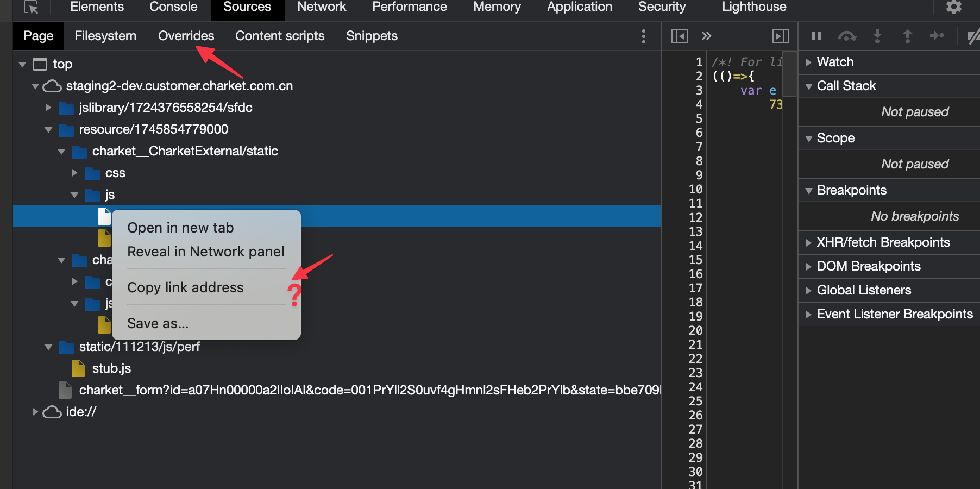Expand the ide:// node
The height and width of the screenshot is (489, 980).
35,412
